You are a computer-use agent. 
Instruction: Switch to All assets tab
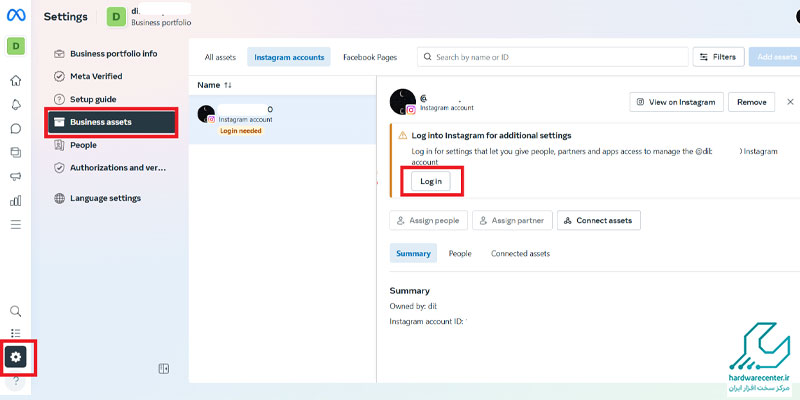220,57
